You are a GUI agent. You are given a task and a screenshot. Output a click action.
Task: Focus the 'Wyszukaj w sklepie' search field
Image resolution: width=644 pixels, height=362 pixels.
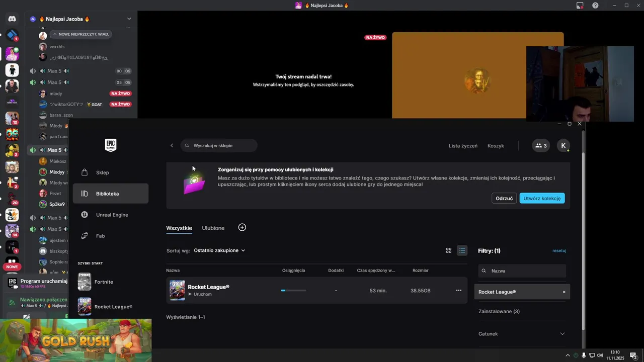click(219, 145)
